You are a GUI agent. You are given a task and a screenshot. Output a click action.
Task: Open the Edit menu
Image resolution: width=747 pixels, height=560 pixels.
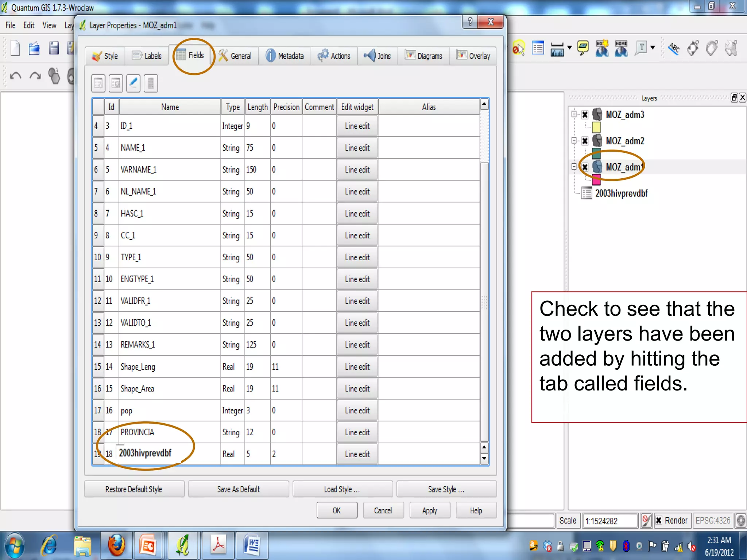coord(29,25)
